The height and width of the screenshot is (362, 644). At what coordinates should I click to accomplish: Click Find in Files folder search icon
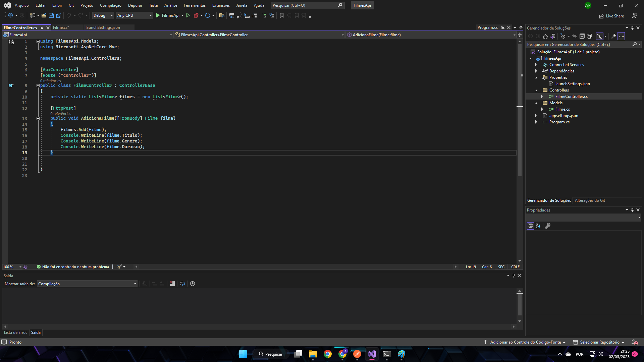(221, 15)
